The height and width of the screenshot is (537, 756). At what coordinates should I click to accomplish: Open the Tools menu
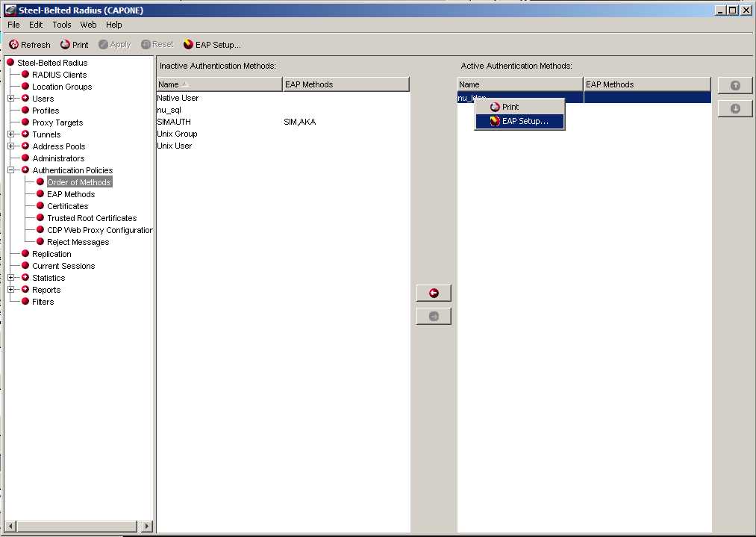[x=61, y=25]
